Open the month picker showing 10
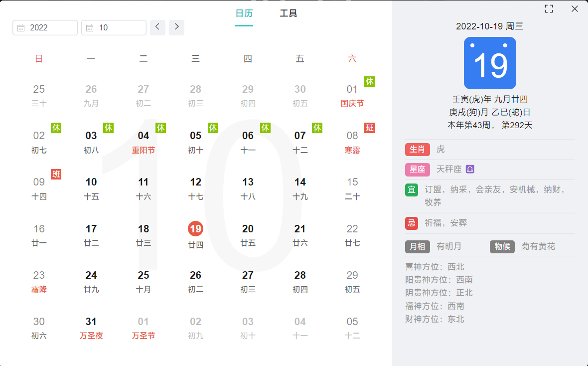This screenshot has width=588, height=366. (x=114, y=28)
